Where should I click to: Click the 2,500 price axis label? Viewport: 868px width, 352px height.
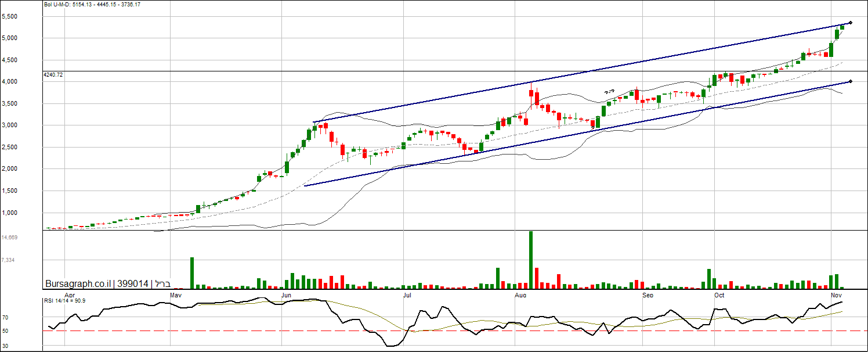click(x=10, y=148)
